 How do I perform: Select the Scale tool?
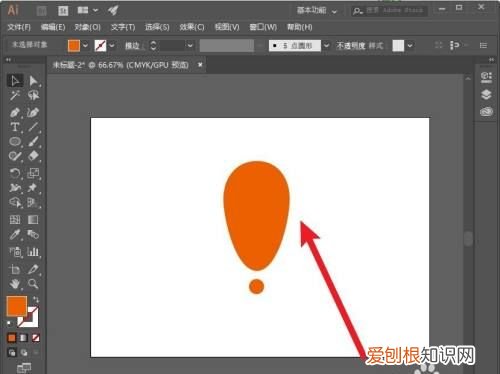[33, 173]
